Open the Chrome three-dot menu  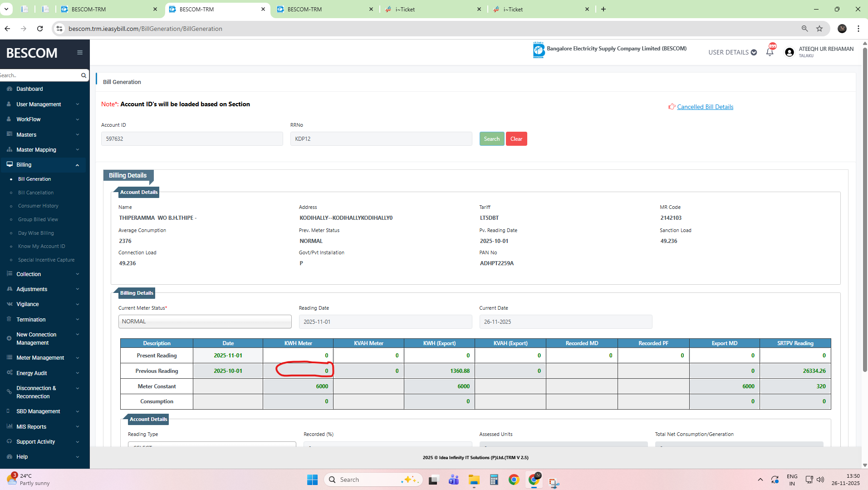858,29
